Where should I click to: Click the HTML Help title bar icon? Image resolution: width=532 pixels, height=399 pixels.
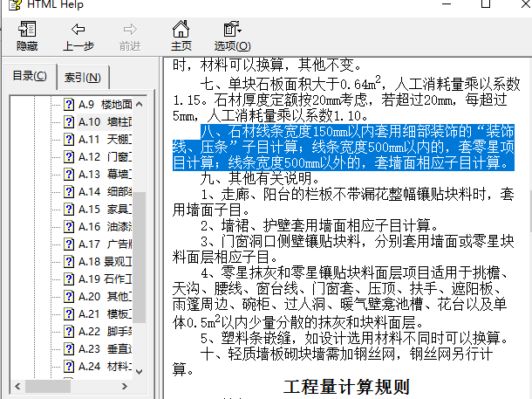click(x=15, y=4)
